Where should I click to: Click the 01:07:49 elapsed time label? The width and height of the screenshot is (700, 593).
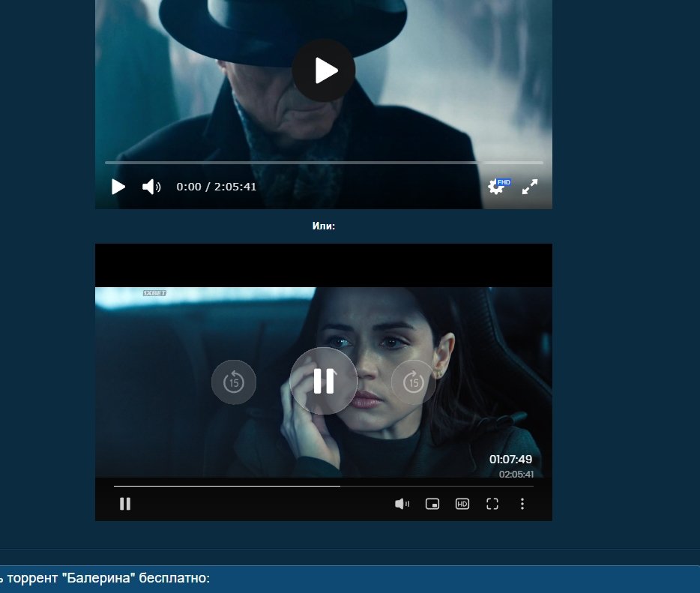pos(510,459)
